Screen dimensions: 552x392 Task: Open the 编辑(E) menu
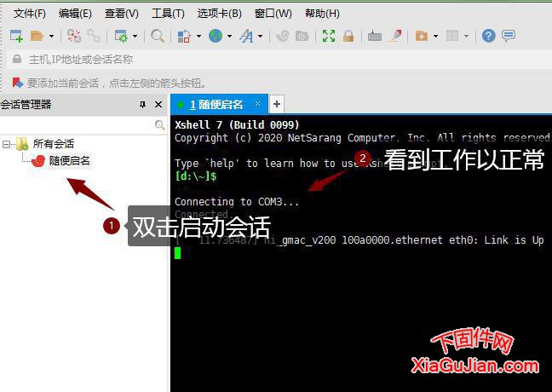pyautogui.click(x=75, y=14)
